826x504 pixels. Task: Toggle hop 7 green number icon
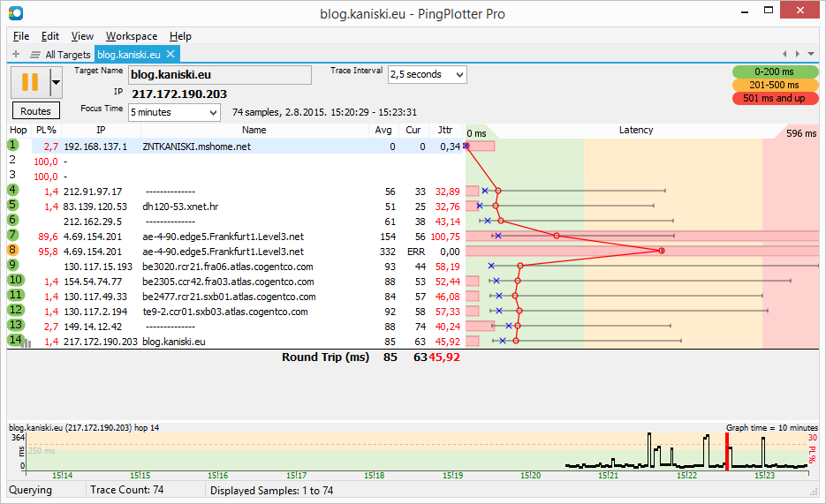(x=12, y=235)
